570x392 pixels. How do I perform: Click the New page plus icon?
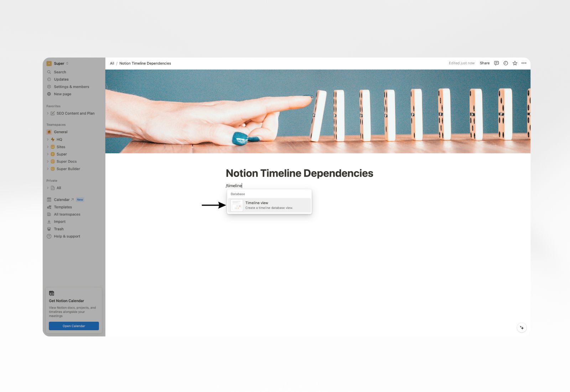pos(49,94)
